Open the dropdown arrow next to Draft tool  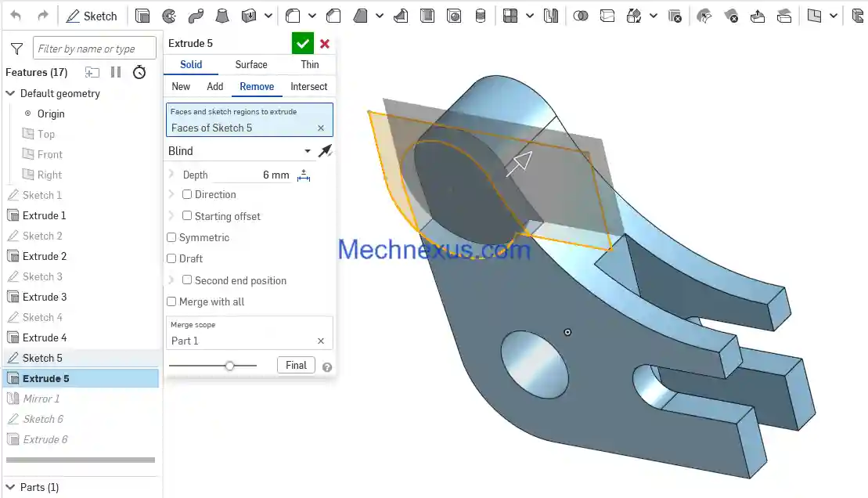[x=380, y=16]
